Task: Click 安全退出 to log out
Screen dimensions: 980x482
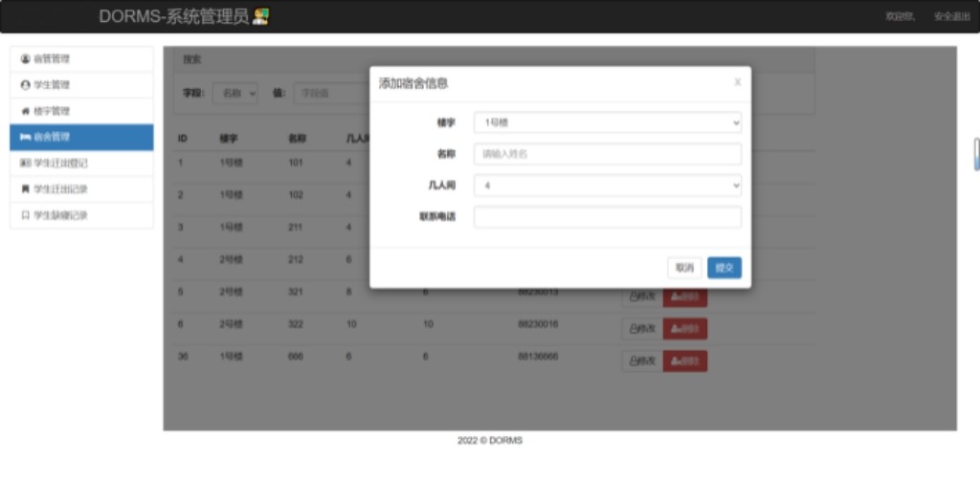Action: pos(952,17)
